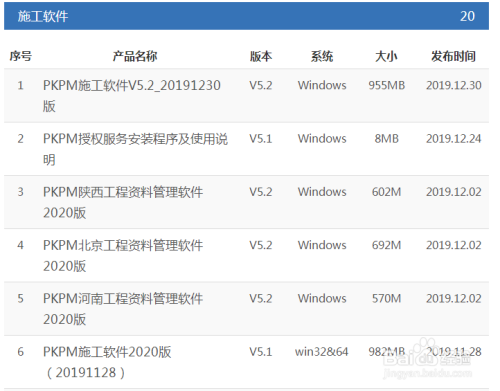Screen dimensions: 500x391
Task: Click the 982MB size cell
Action: tap(387, 352)
